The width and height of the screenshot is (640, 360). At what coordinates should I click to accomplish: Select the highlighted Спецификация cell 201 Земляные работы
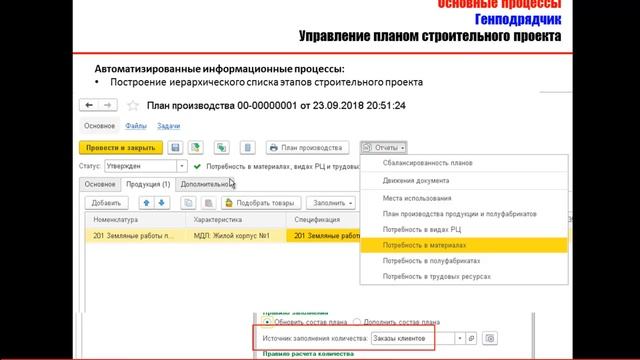coord(323,236)
